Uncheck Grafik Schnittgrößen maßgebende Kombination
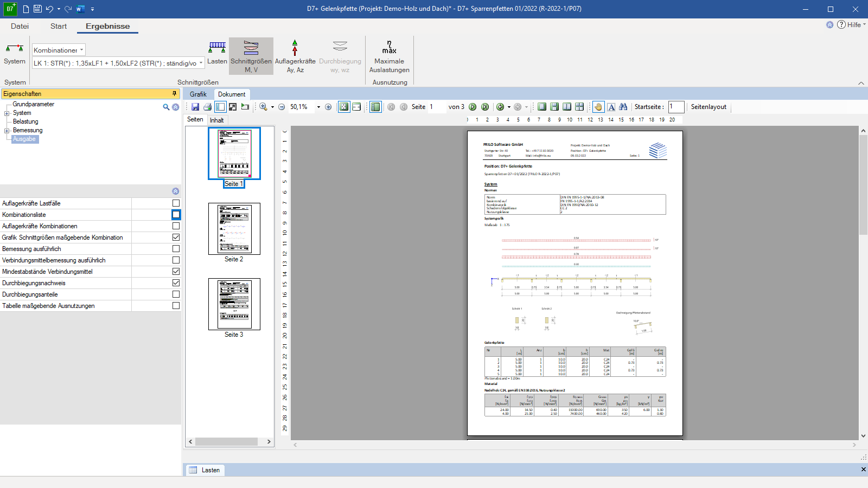 tap(176, 237)
